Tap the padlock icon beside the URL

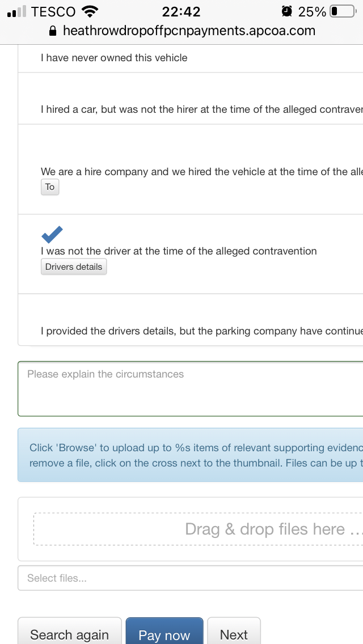pyautogui.click(x=53, y=31)
